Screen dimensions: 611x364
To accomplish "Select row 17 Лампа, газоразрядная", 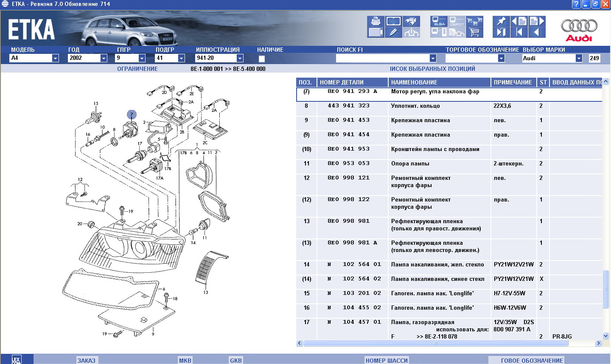I will (449, 329).
